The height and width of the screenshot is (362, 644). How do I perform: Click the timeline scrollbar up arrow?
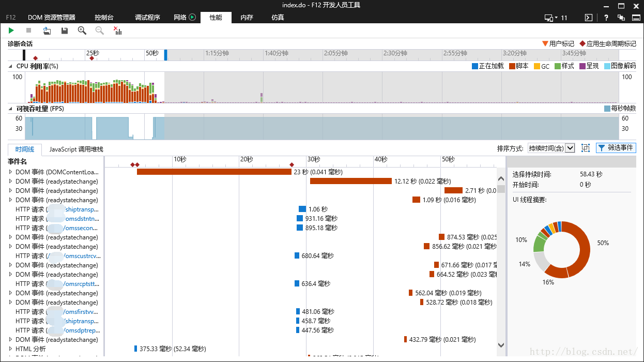tap(501, 179)
